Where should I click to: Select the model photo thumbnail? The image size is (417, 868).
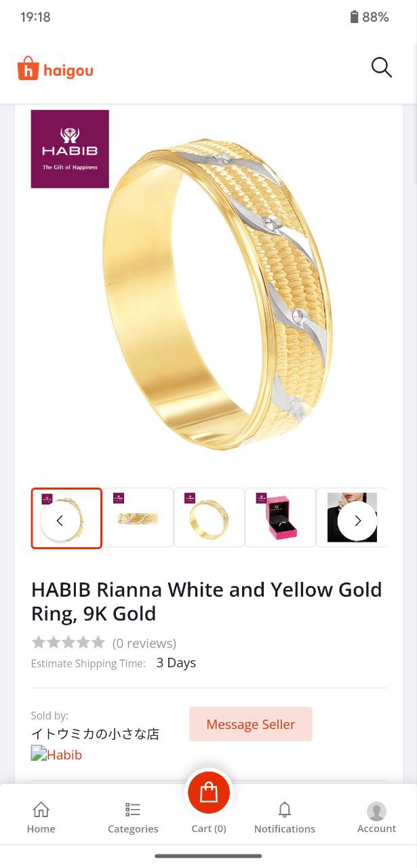[352, 517]
